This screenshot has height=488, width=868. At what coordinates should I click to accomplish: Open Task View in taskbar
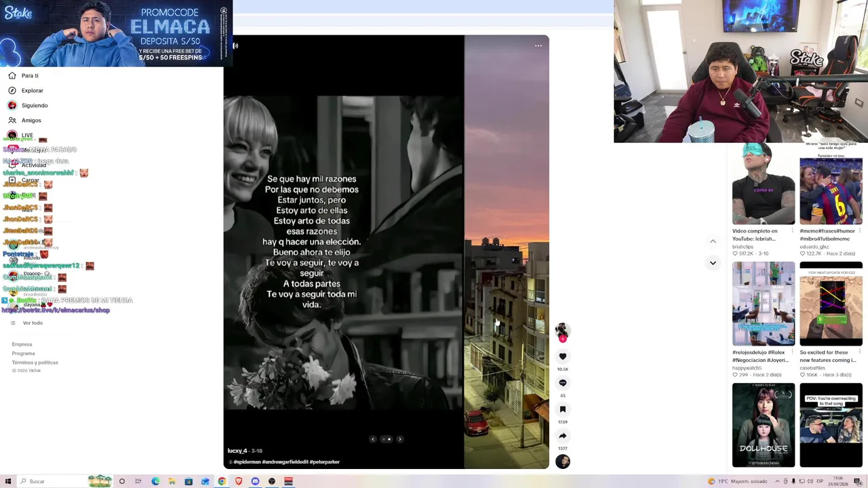pos(138,481)
